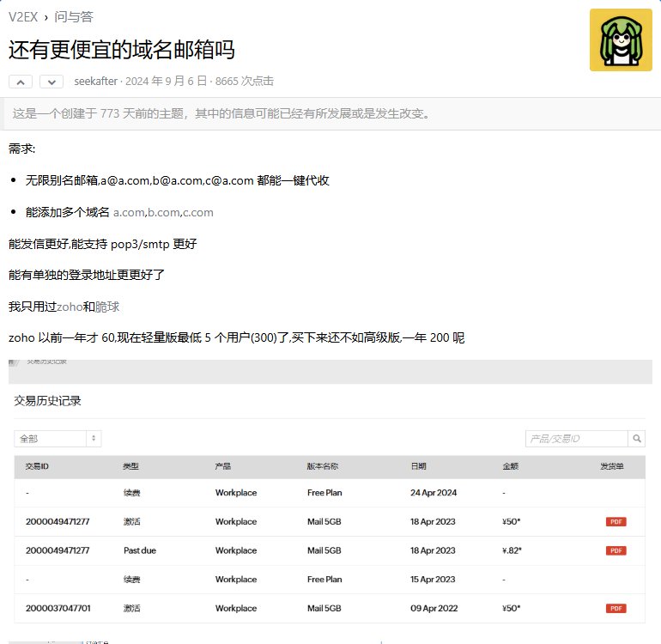Select 交易ID column header
This screenshot has width=661, height=644.
point(37,466)
